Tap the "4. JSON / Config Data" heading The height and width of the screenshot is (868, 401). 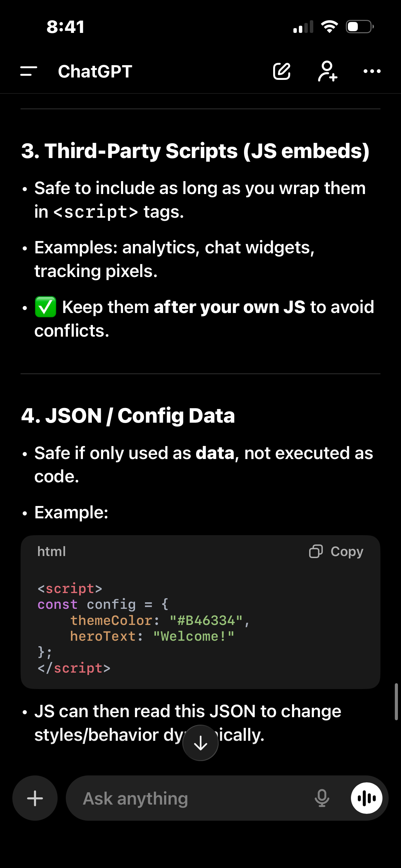[x=128, y=415]
